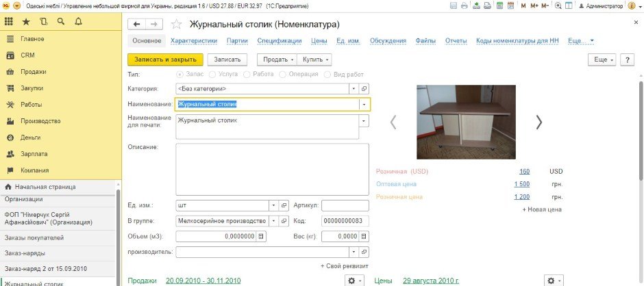Open Цены settings gear dropdown
The width and height of the screenshot is (644, 286).
point(554,281)
